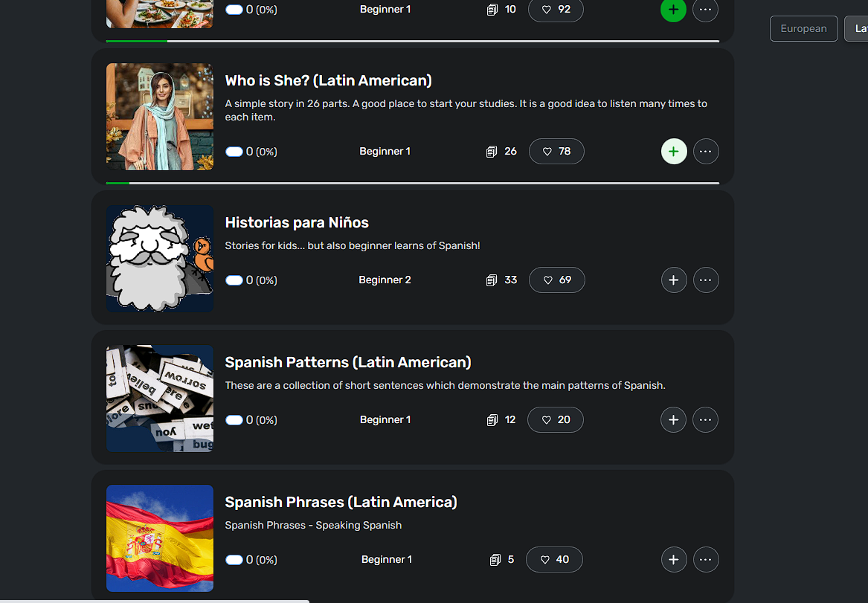
Task: Click the lessons icon beside 33 in Historias
Action: (x=492, y=280)
